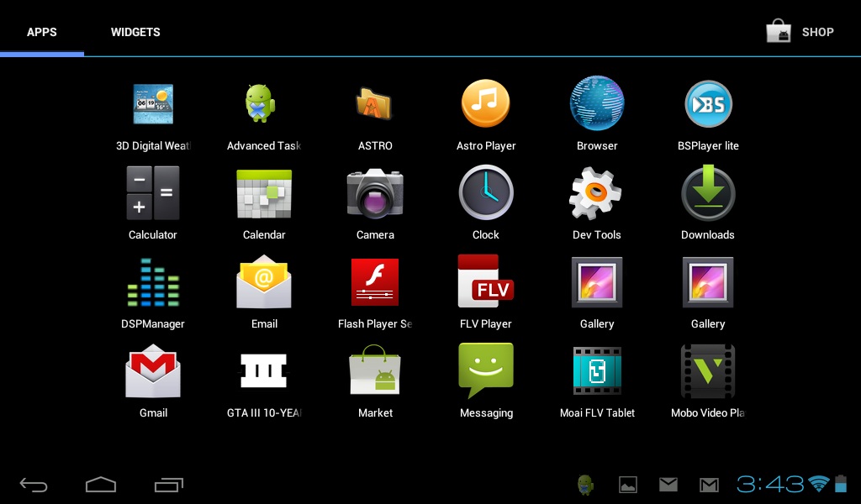Select the APPS tab
This screenshot has height=504, width=861.
click(42, 32)
